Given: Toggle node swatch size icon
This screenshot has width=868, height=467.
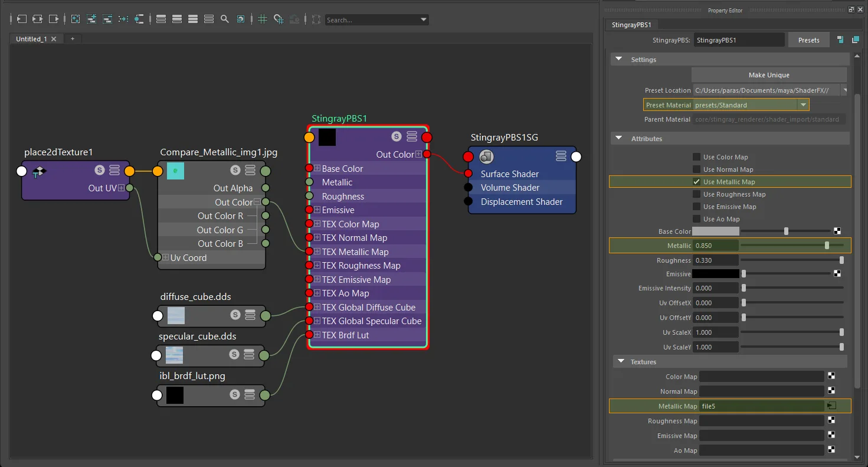Looking at the screenshot, I should click(x=241, y=19).
